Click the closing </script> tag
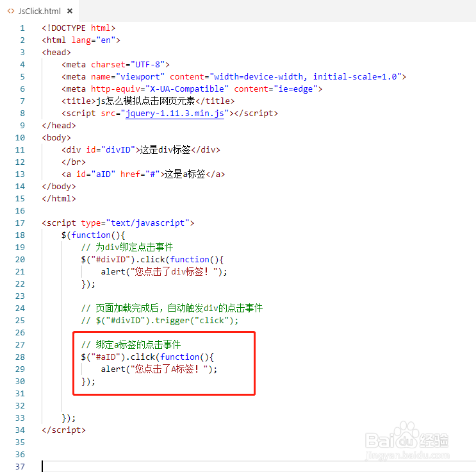This screenshot has height=472, width=476. click(64, 430)
